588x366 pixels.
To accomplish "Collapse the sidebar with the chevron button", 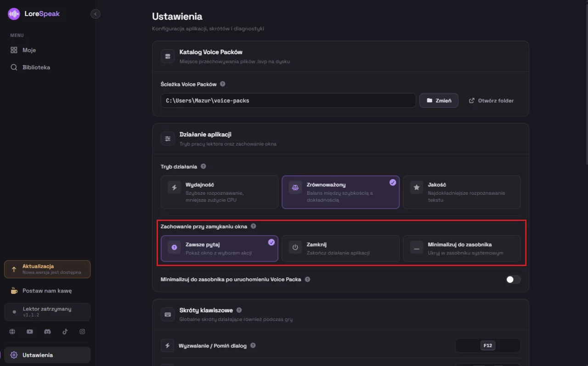I will [96, 14].
